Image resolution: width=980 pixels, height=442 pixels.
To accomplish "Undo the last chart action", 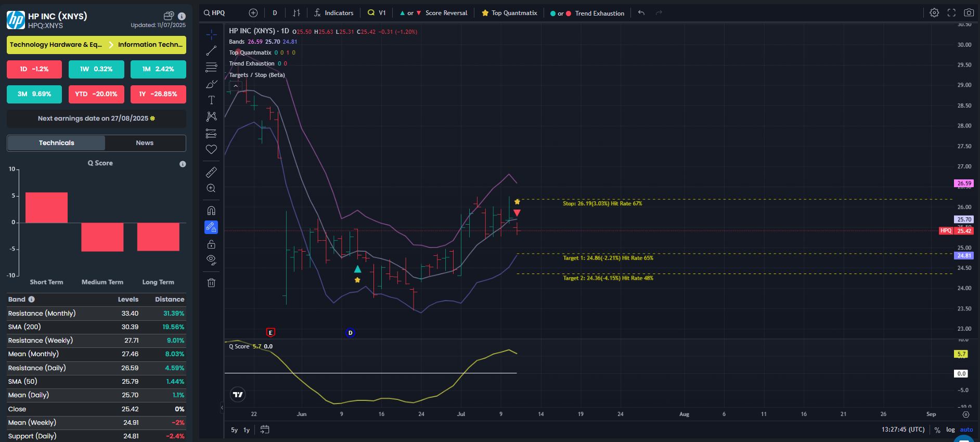I will coord(641,13).
